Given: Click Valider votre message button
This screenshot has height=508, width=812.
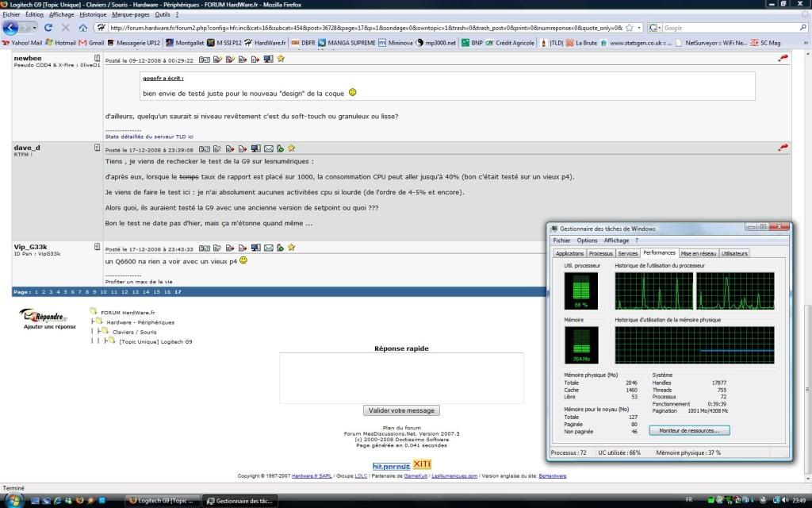Looking at the screenshot, I should 401,410.
